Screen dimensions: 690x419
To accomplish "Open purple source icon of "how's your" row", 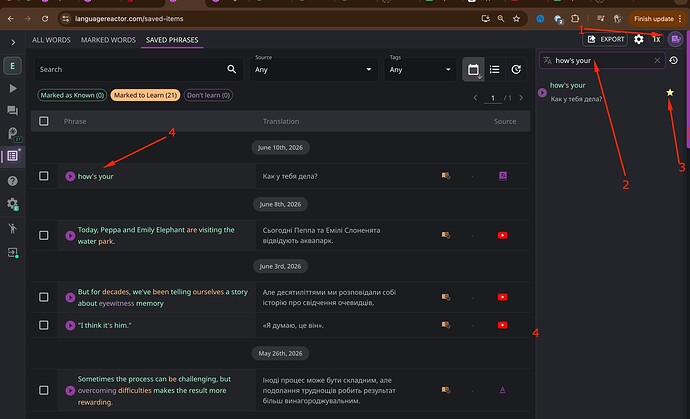I will (503, 176).
